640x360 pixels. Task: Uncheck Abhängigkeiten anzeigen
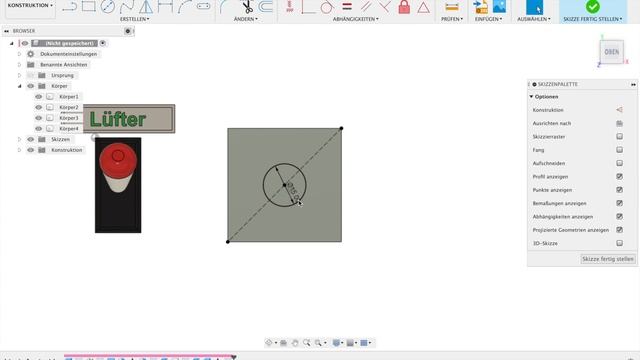pos(619,216)
